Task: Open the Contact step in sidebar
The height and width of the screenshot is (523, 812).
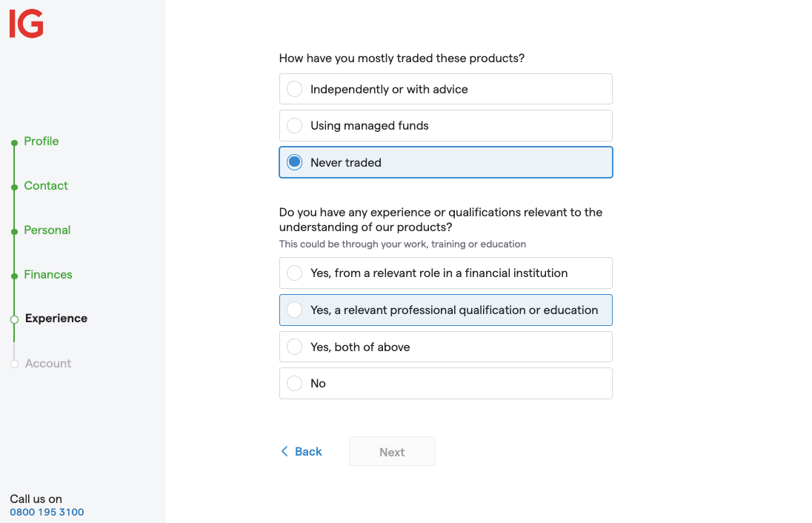Action: tap(46, 186)
